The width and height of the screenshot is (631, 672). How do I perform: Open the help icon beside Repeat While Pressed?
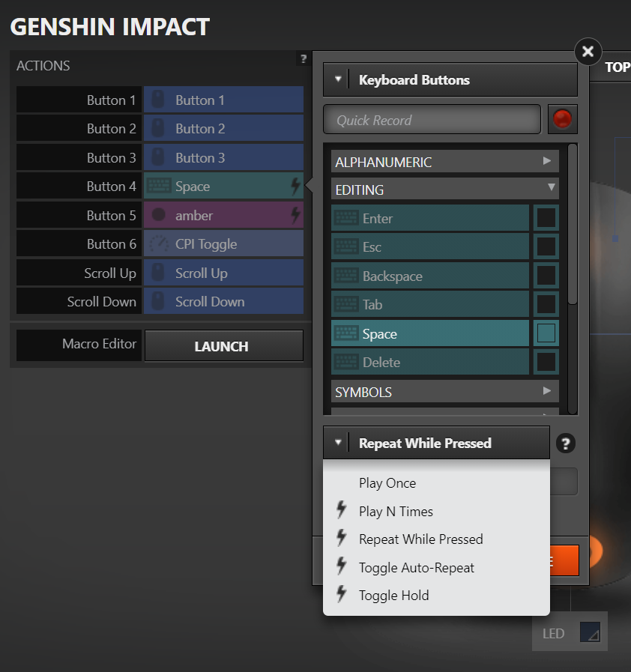[565, 444]
